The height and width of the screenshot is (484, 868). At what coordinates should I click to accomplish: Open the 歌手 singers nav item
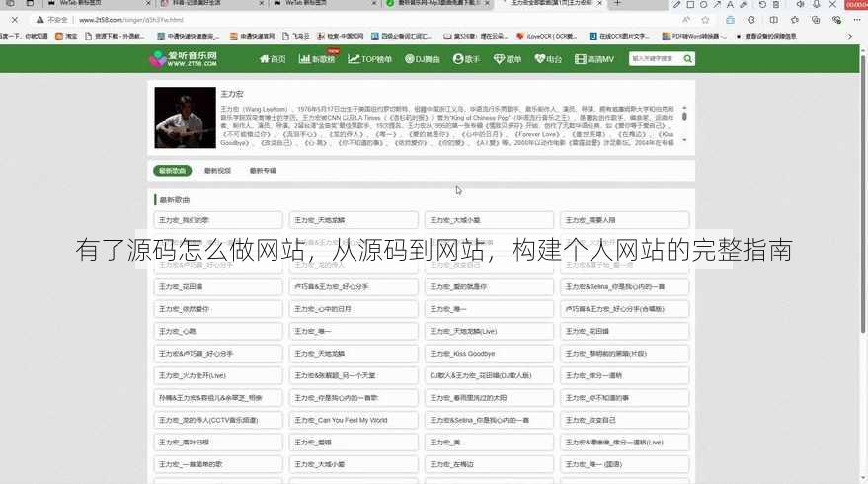[466, 58]
